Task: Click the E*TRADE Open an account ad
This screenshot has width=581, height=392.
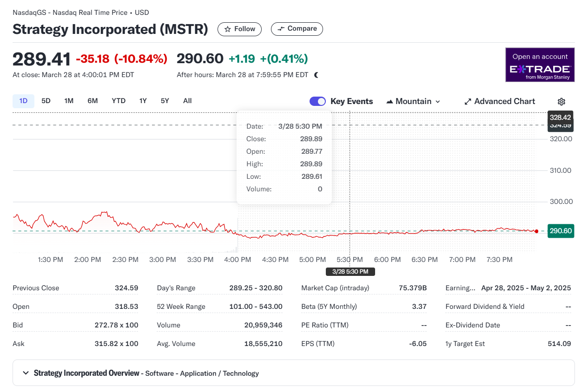Action: point(540,65)
